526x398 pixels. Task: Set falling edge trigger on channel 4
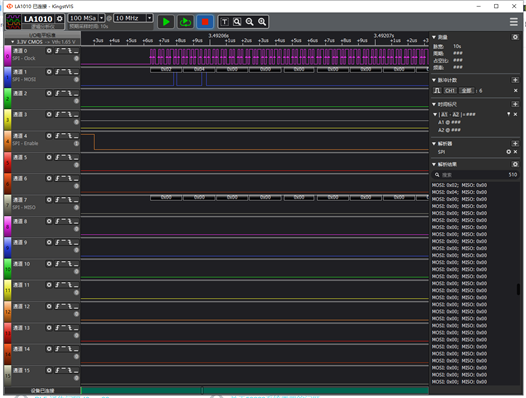(x=70, y=136)
